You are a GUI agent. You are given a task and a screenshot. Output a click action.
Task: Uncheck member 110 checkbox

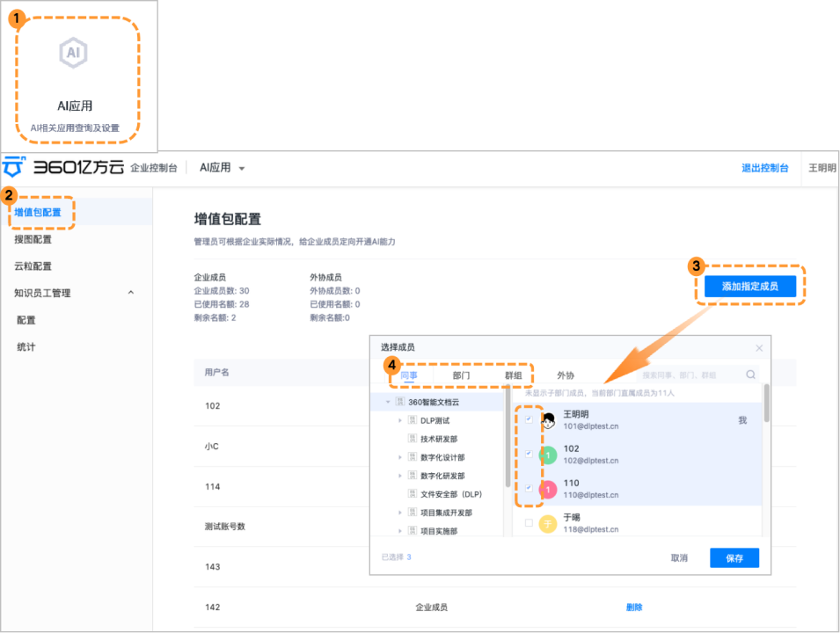click(529, 488)
